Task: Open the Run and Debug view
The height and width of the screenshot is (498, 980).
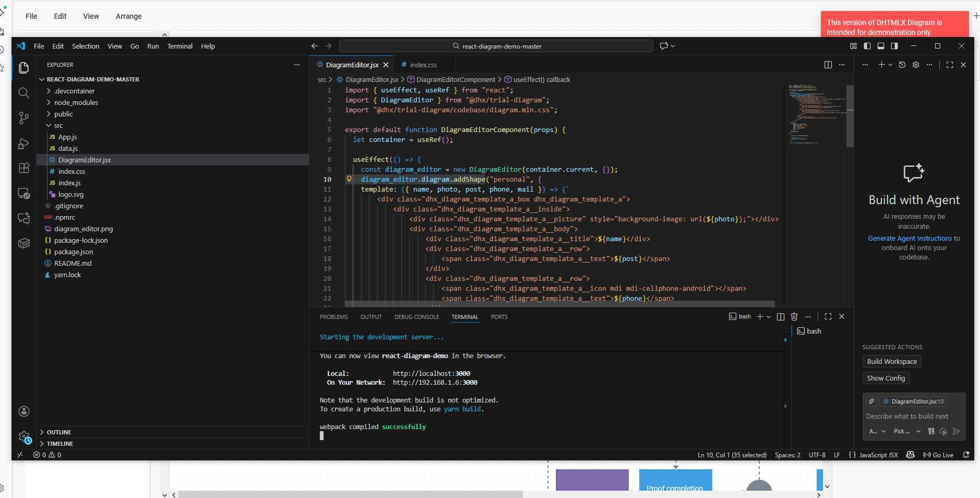Action: tap(23, 144)
